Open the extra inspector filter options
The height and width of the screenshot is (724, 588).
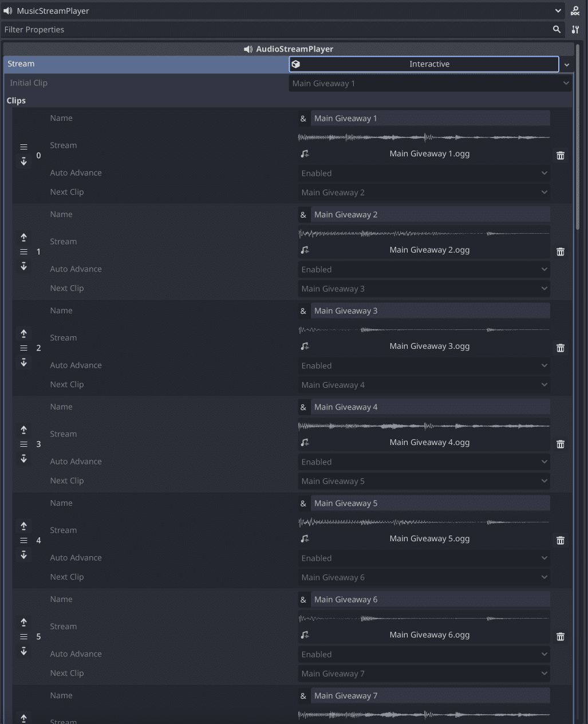tap(575, 29)
